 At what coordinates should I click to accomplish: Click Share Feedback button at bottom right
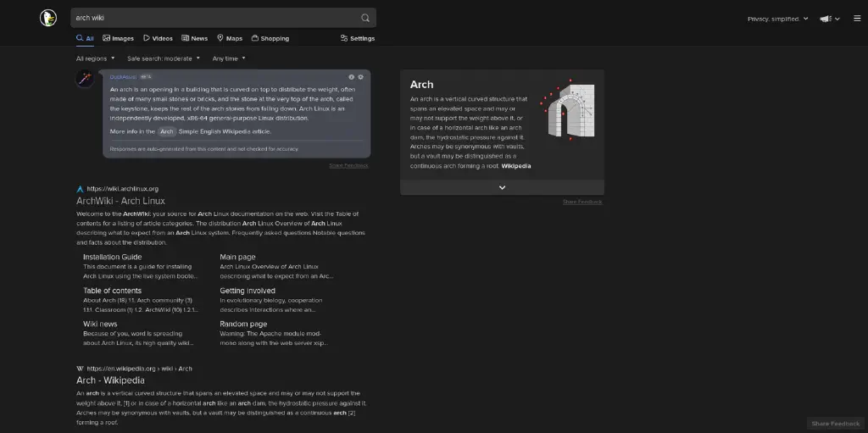pyautogui.click(x=835, y=424)
